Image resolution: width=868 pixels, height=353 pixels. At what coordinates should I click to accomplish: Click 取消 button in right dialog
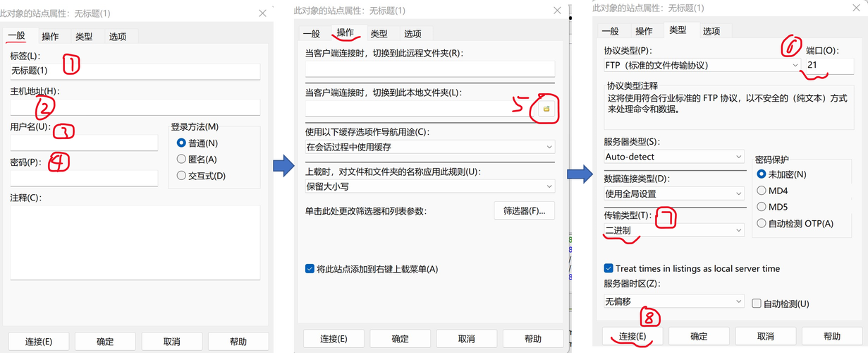[x=765, y=336]
